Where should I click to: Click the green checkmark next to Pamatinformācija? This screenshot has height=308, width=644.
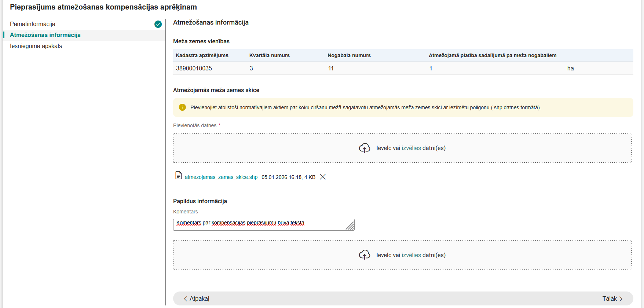(158, 24)
